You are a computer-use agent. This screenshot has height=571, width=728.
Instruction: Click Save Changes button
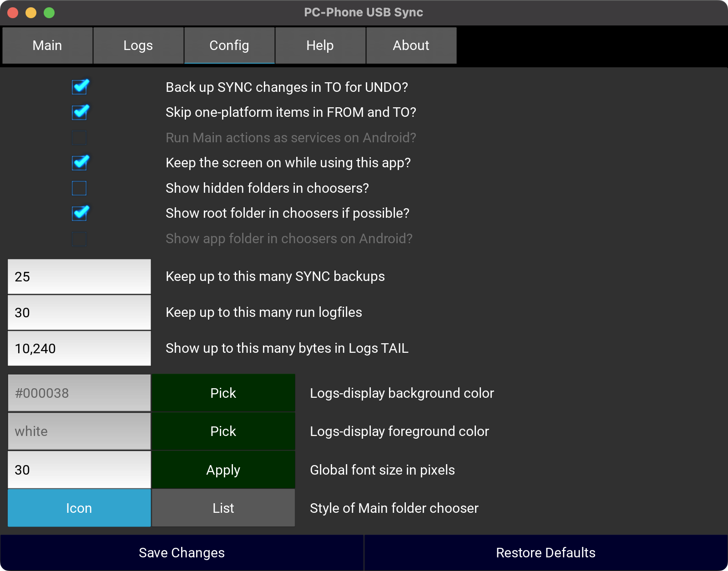(182, 553)
